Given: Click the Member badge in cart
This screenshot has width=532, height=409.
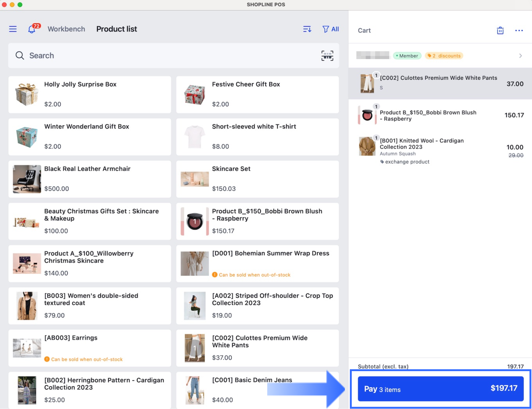Looking at the screenshot, I should click(407, 56).
